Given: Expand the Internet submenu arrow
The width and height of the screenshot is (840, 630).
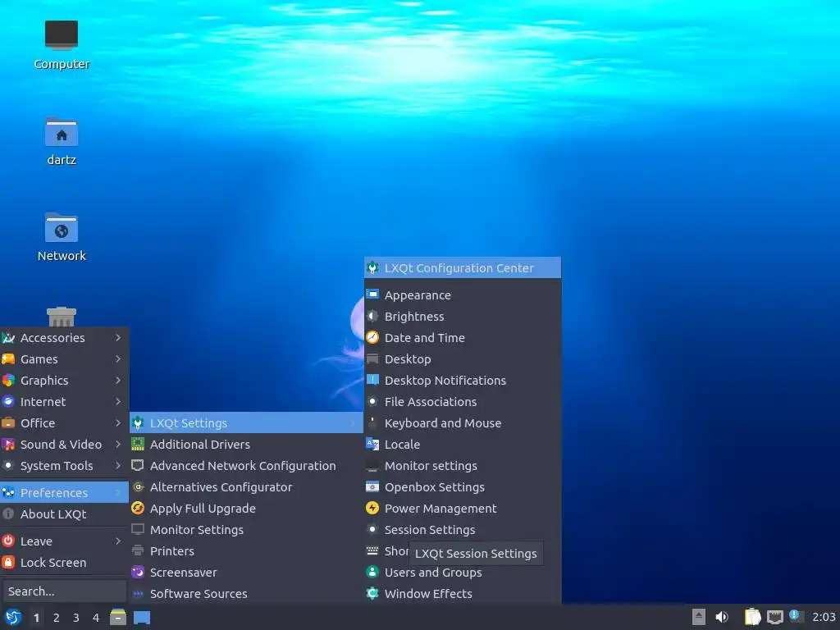Looking at the screenshot, I should 118,401.
